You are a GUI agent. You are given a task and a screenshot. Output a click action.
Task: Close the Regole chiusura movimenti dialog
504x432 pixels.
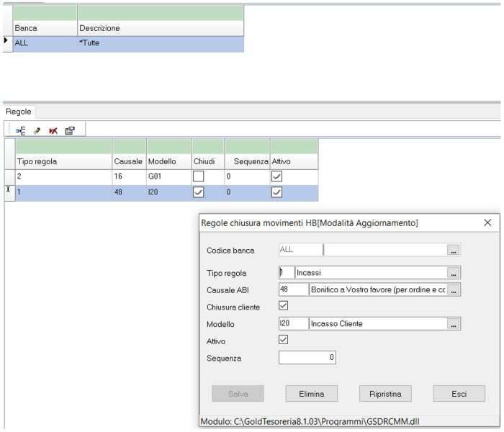pos(487,223)
